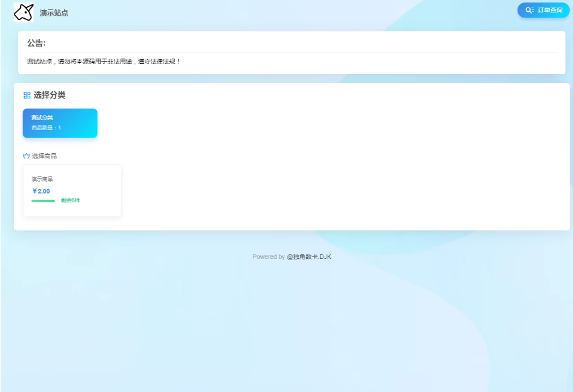Click the Powered by footer text
The height and width of the screenshot is (392, 573).
[269, 256]
